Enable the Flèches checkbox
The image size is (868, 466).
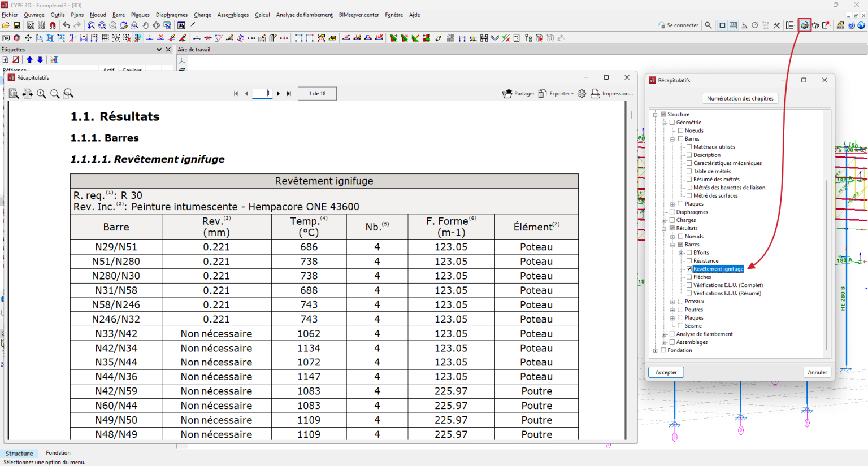click(689, 277)
